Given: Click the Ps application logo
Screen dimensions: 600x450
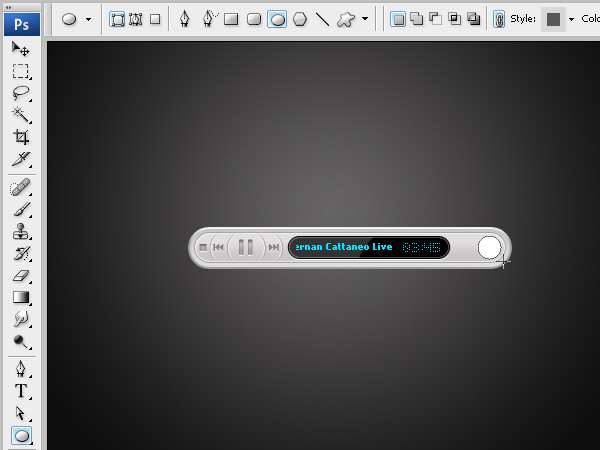Looking at the screenshot, I should (x=20, y=19).
